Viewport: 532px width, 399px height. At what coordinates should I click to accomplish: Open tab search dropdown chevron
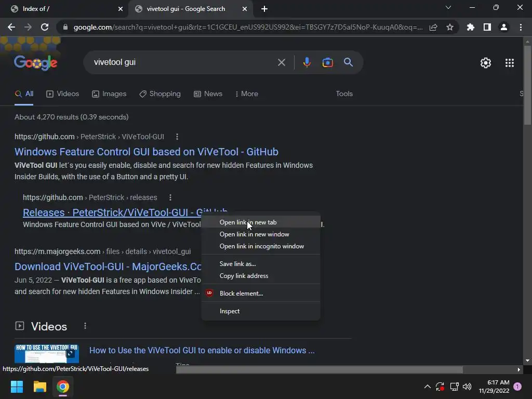pos(448,7)
